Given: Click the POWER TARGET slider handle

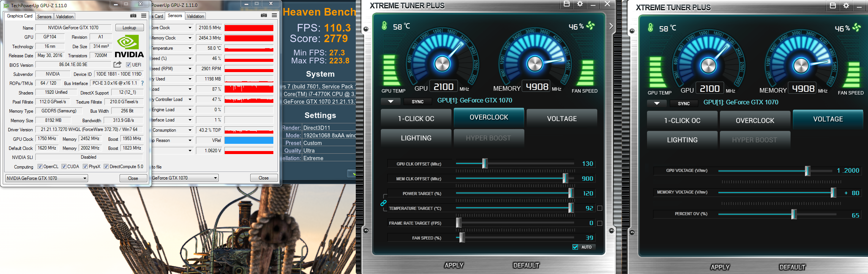Looking at the screenshot, I should [x=571, y=193].
